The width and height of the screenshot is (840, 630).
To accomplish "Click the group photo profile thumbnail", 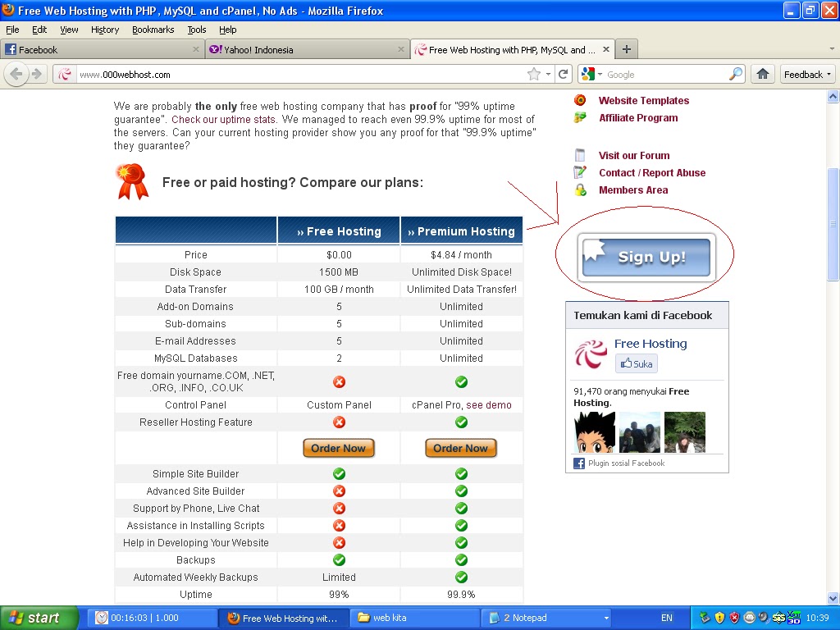I will tap(640, 431).
